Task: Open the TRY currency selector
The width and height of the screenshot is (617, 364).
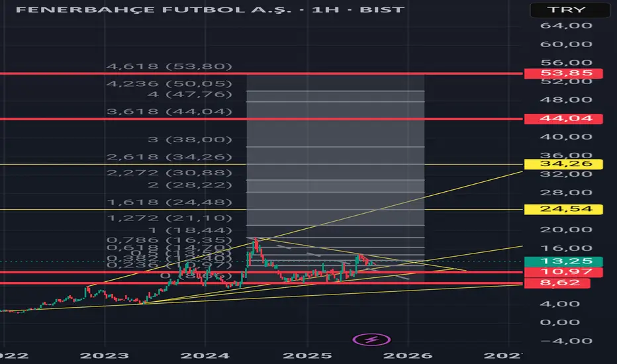Action: pyautogui.click(x=570, y=10)
